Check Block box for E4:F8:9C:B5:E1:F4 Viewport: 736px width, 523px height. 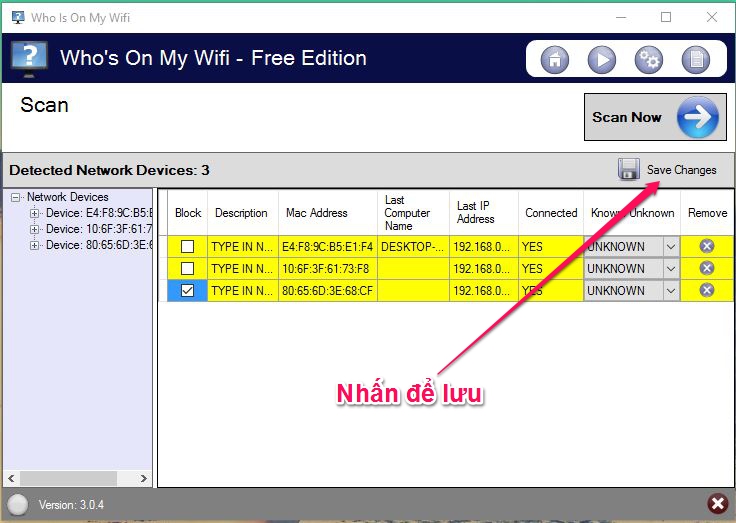click(187, 246)
